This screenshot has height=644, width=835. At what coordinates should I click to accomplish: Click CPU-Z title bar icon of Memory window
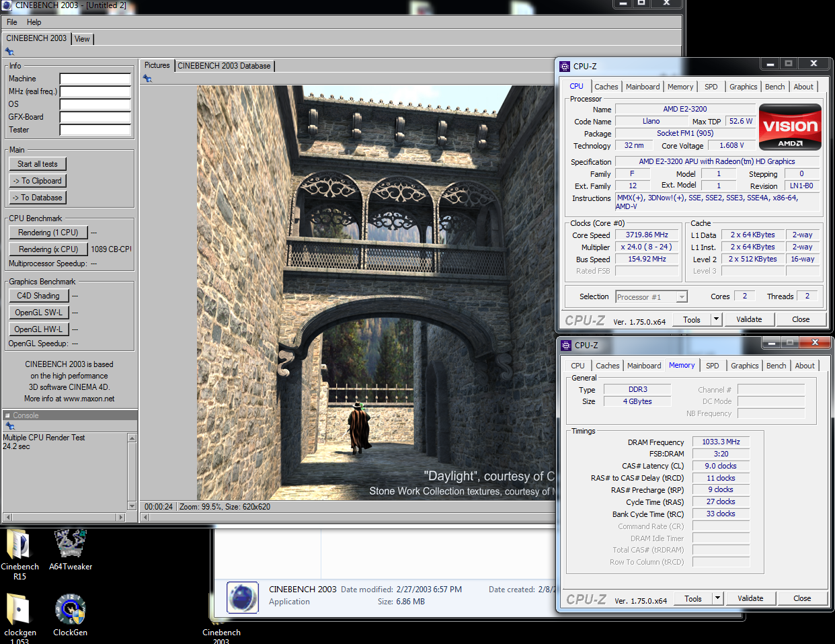tap(566, 345)
